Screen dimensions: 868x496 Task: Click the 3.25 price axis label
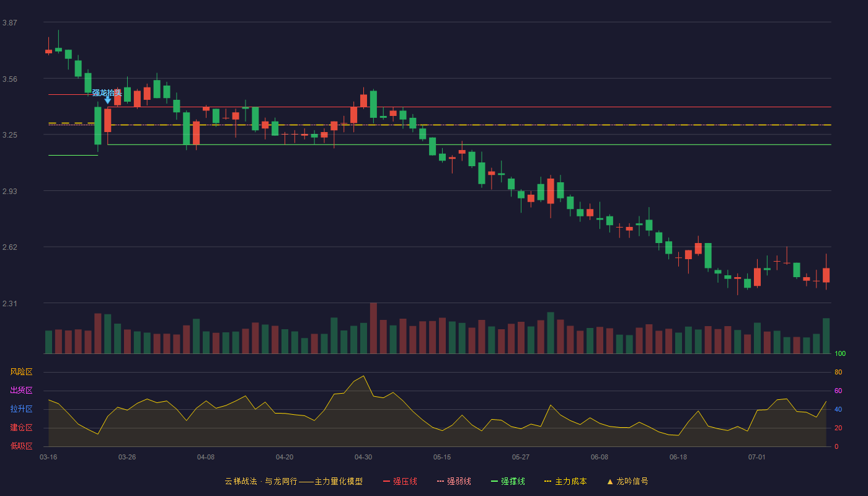click(10, 135)
